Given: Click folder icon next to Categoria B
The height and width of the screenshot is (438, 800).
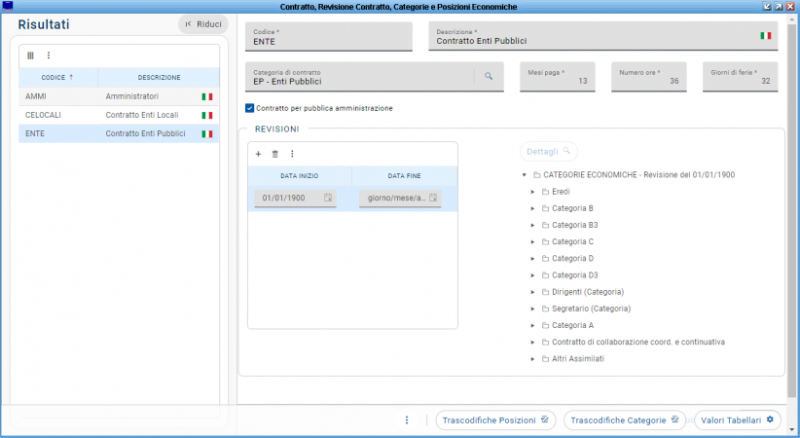Looking at the screenshot, I should coord(545,208).
